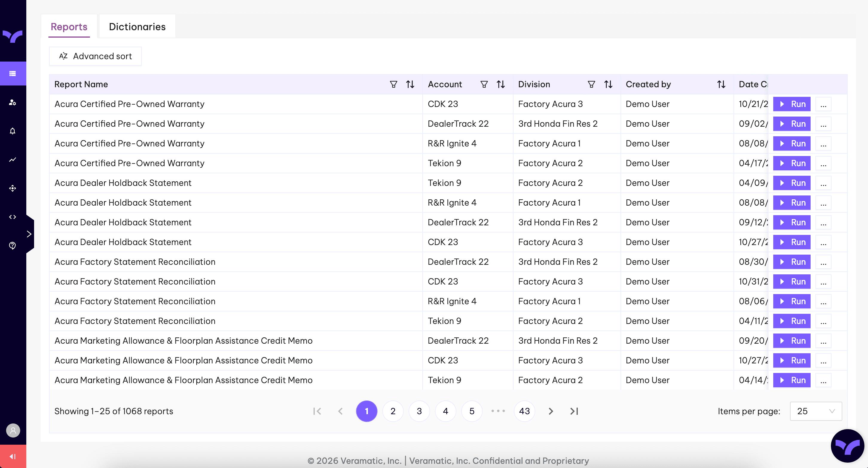
Task: Open the user profile avatar in sidebar
Action: tap(13, 430)
